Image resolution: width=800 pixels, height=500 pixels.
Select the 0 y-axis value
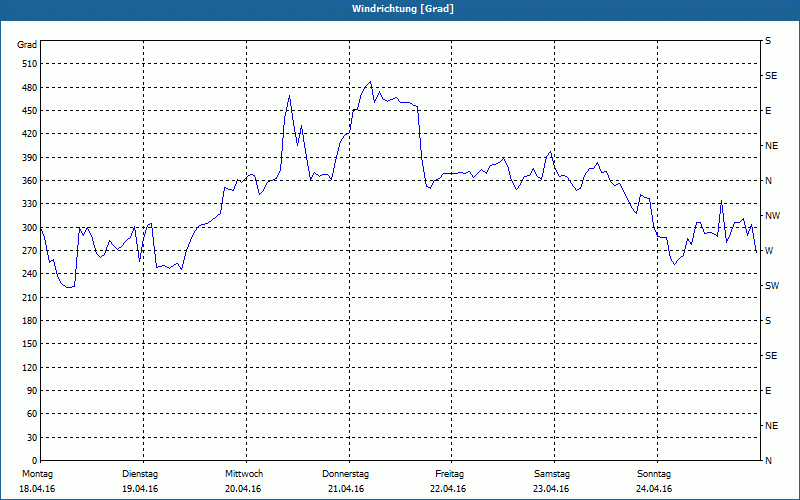coord(34,461)
